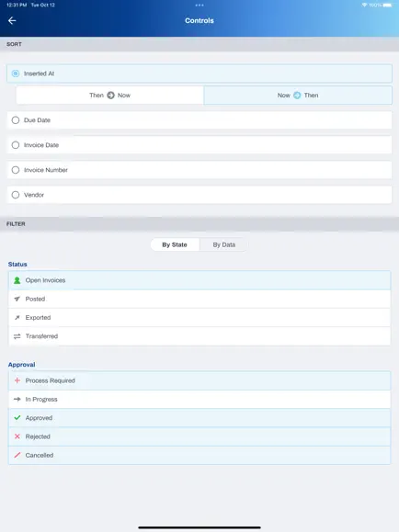Select Vendor sort radio button
The height and width of the screenshot is (532, 399).
16,195
